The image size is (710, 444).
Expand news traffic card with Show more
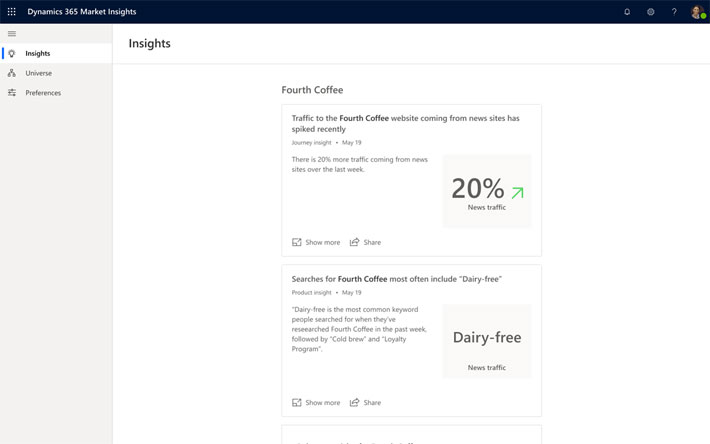(x=316, y=242)
